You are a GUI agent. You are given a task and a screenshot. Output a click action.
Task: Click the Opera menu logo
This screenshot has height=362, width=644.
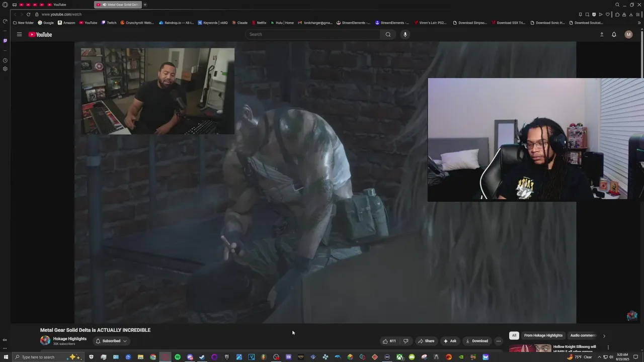click(x=5, y=5)
